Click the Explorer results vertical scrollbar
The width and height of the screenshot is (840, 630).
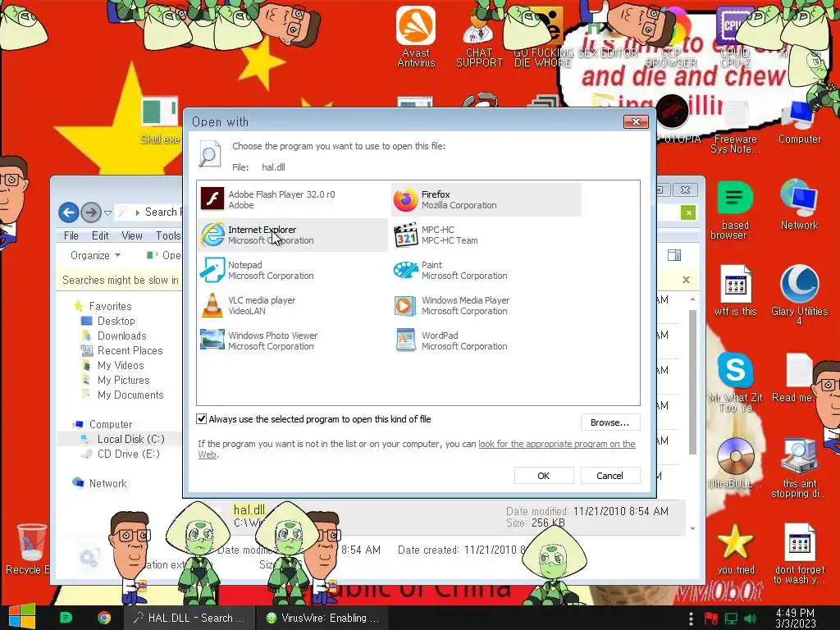[692, 381]
